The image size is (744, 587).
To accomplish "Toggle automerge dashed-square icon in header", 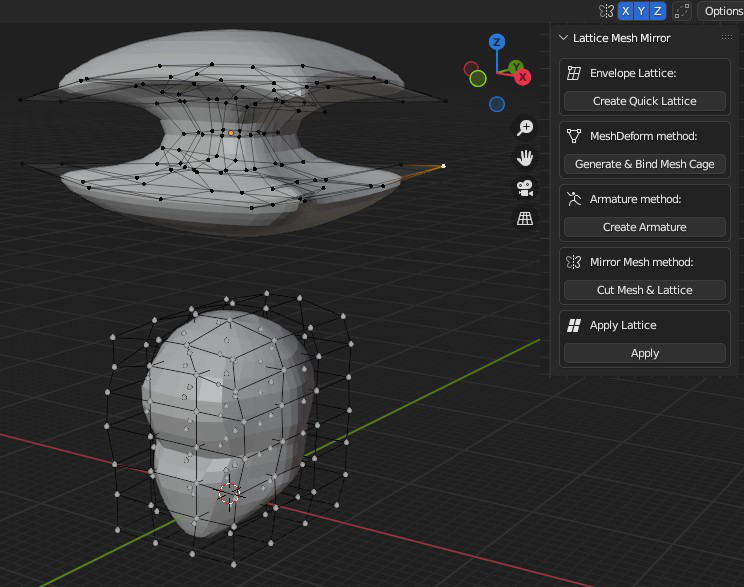I will [x=682, y=11].
